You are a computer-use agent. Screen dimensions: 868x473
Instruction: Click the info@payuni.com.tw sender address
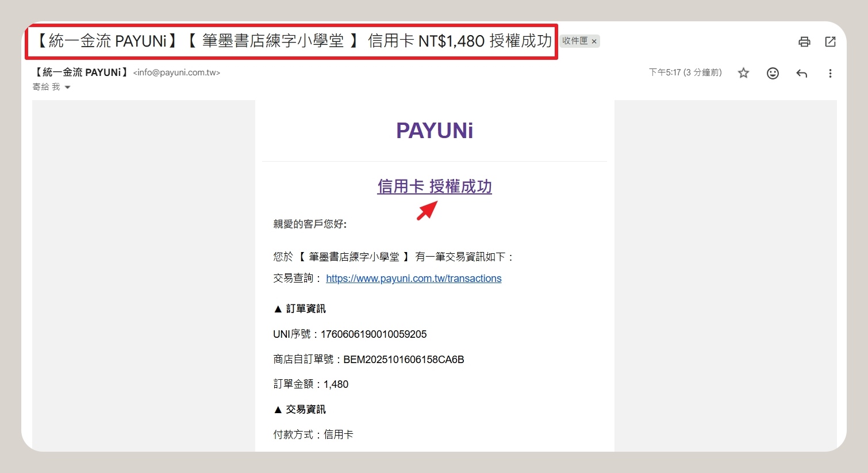[176, 73]
